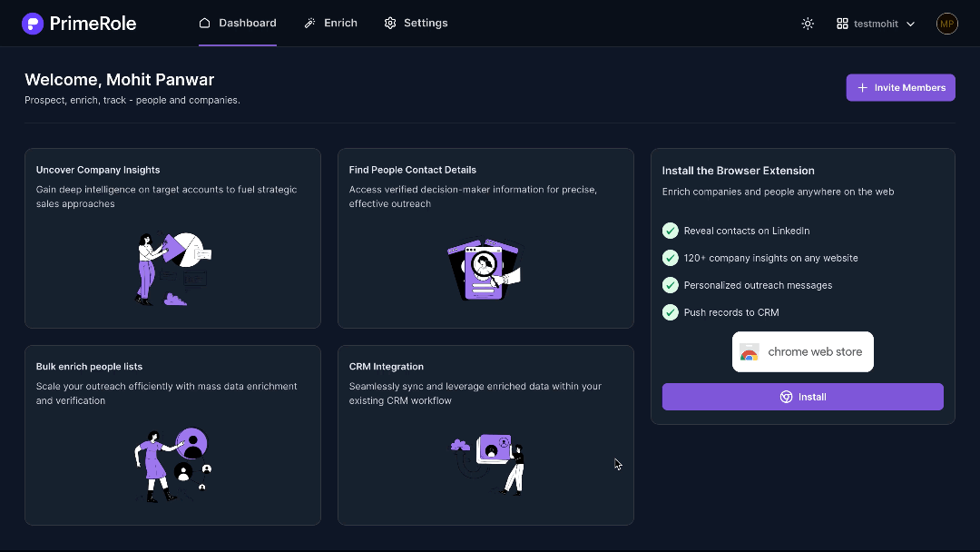
Task: Click the Invite Members button
Action: point(900,88)
